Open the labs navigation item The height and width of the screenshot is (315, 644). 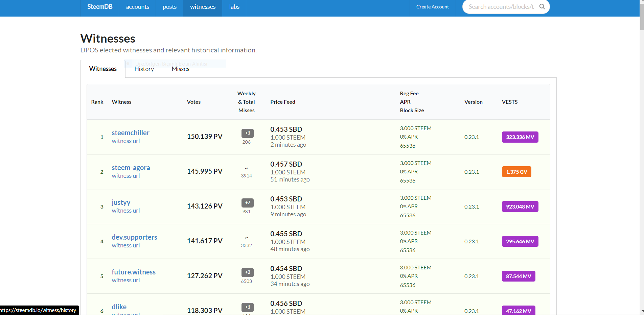pyautogui.click(x=234, y=7)
